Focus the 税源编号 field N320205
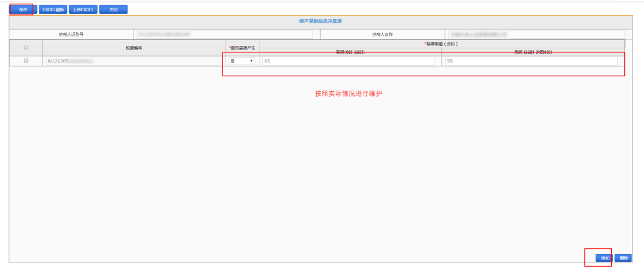The image size is (644, 272). click(132, 61)
